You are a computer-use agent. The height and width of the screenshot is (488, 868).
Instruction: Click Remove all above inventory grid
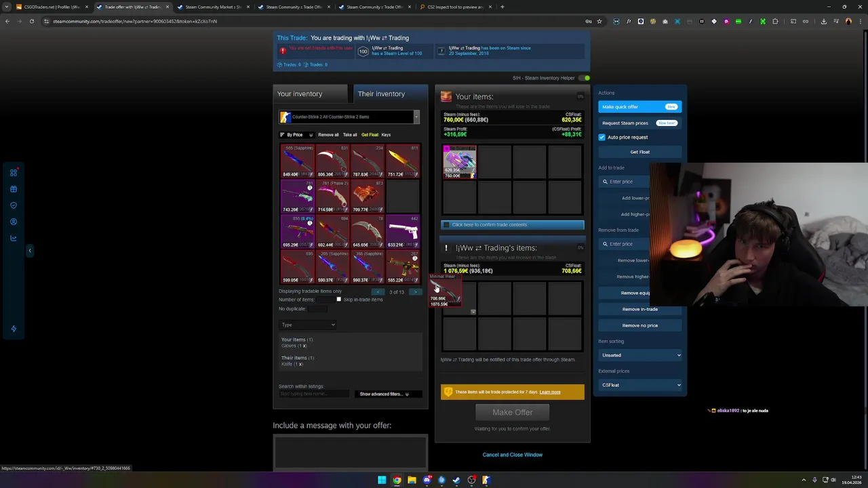(x=328, y=135)
